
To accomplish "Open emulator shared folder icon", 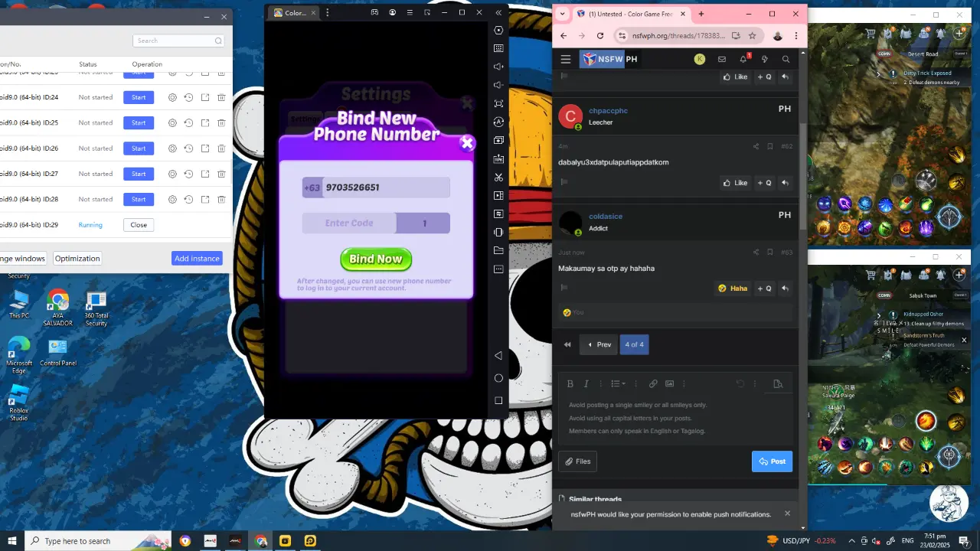I will (x=498, y=250).
